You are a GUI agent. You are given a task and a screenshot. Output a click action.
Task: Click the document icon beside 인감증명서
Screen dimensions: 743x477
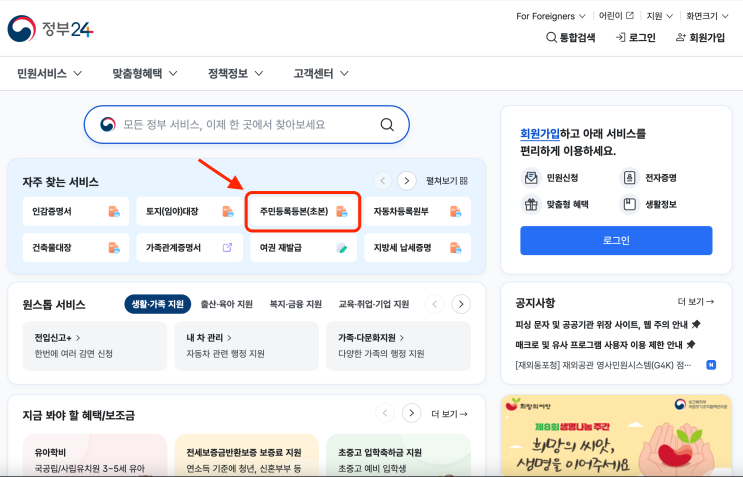point(114,211)
